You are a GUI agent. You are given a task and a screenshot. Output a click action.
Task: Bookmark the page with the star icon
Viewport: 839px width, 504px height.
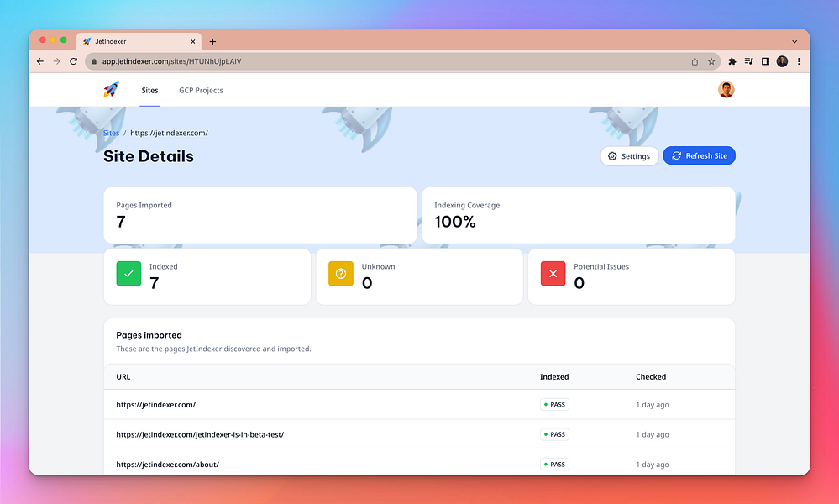click(x=711, y=61)
